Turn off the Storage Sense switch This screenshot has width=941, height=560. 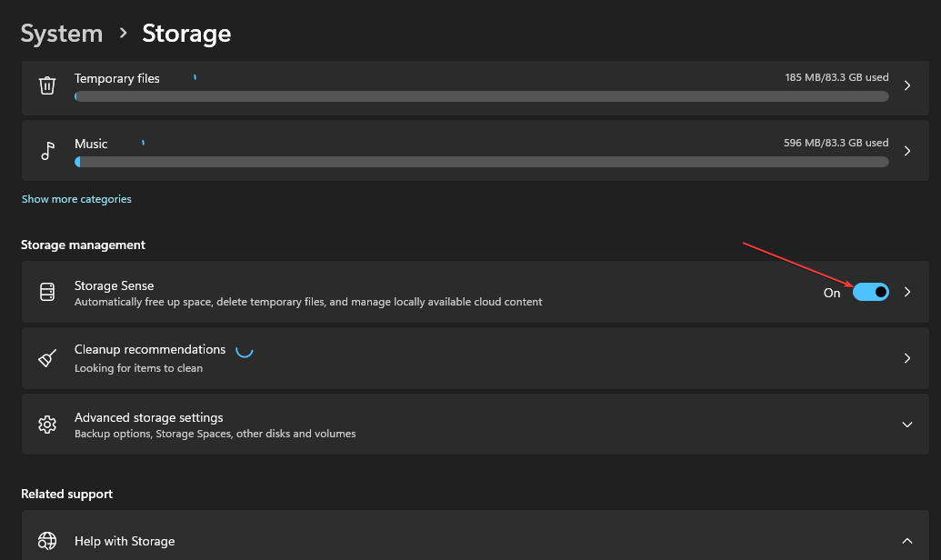point(870,292)
